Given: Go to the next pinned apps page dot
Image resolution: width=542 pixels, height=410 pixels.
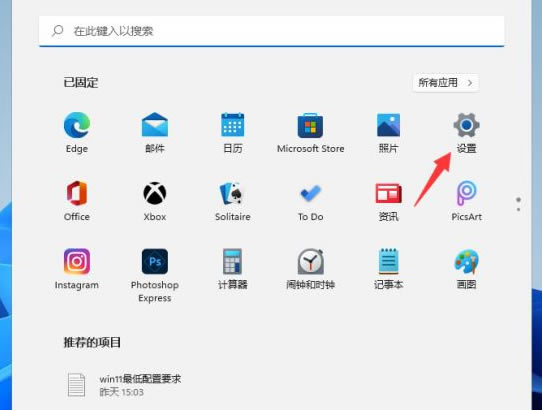Looking at the screenshot, I should click(518, 209).
